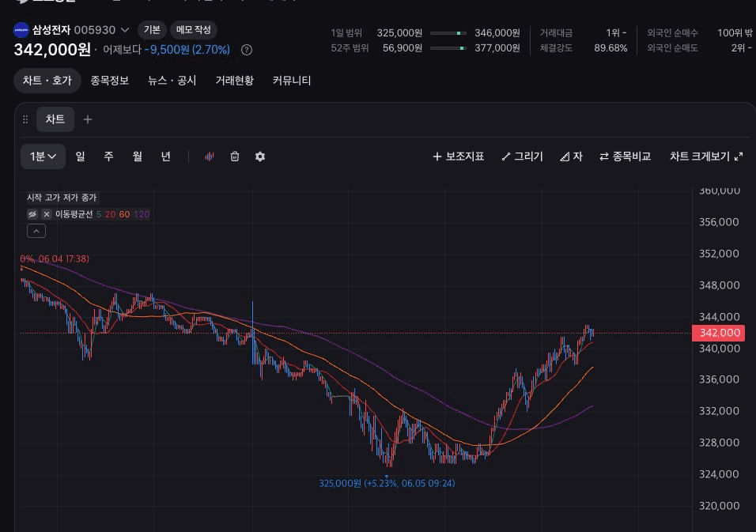Click the 56,900원 52-week low value
The image size is (756, 532).
click(x=402, y=48)
